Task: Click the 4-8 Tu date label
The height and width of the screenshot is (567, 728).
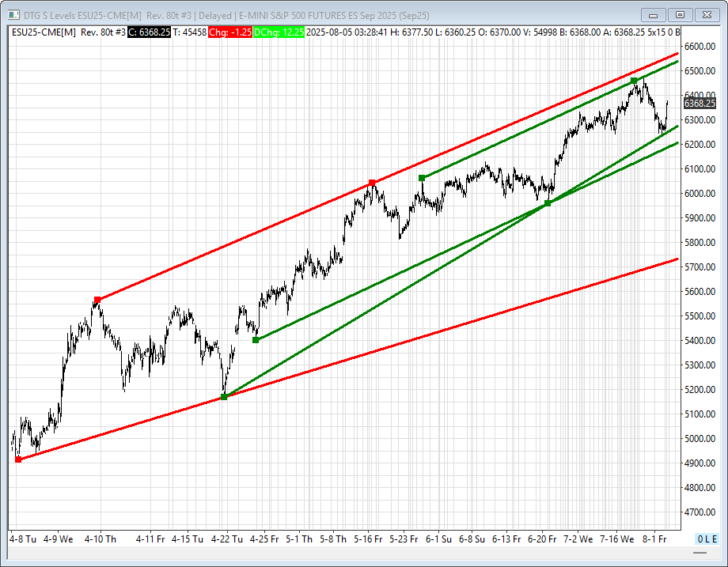Action: pos(23,539)
